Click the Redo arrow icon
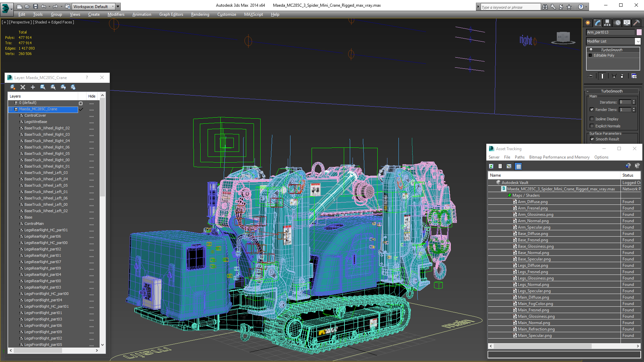The image size is (644, 362). click(55, 6)
